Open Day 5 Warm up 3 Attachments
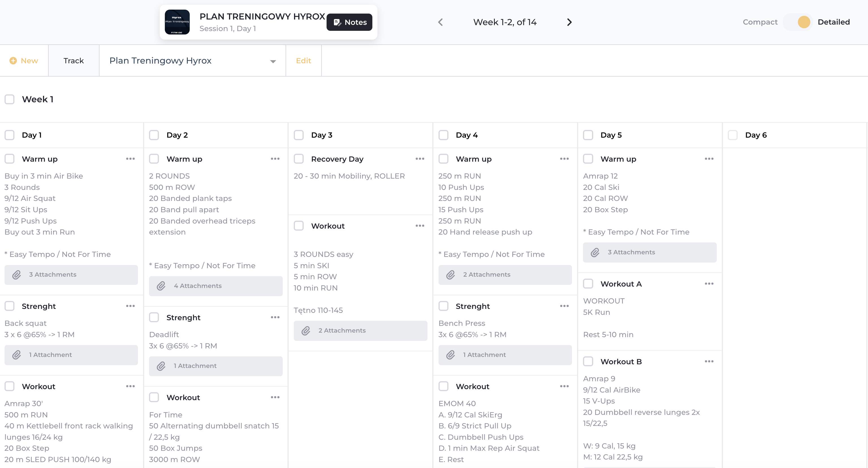The height and width of the screenshot is (468, 868). click(650, 253)
